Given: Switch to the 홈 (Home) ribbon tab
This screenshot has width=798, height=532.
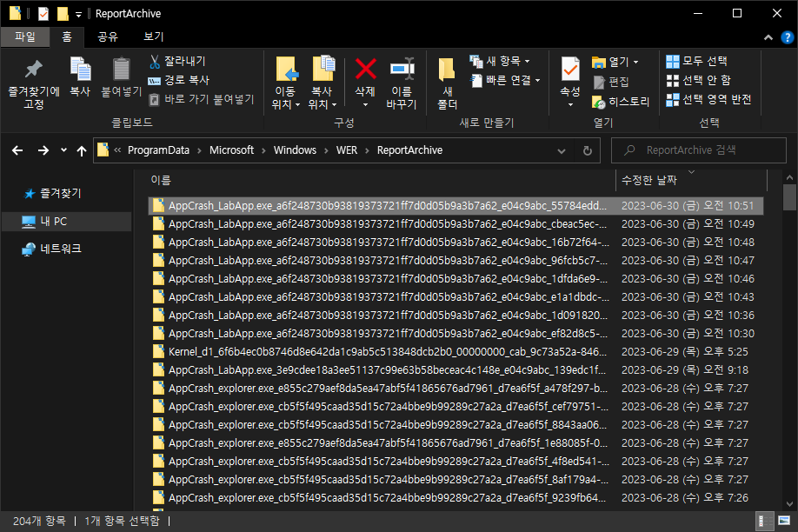Looking at the screenshot, I should [67, 37].
